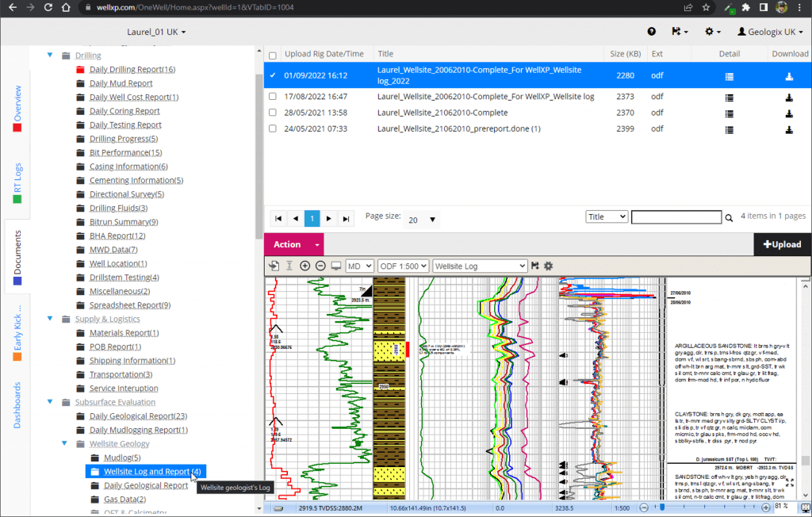
Task: Open the save layout flag icon menu
Action: (x=680, y=32)
